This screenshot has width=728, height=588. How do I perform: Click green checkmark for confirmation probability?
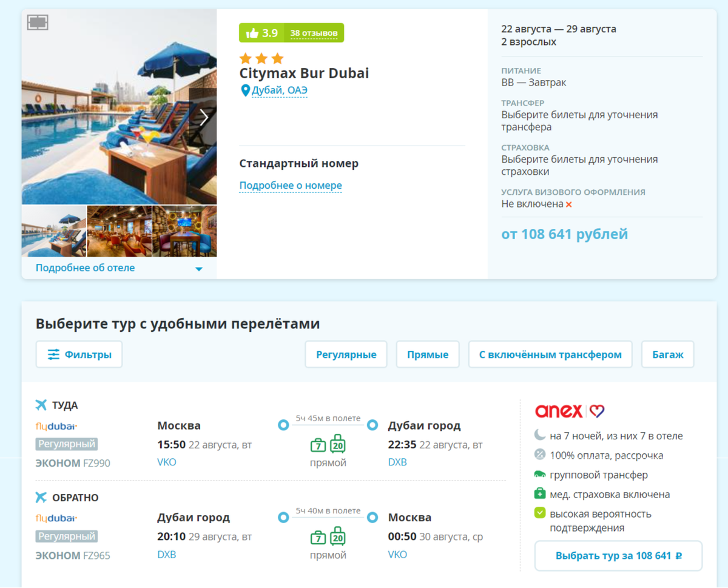tap(540, 513)
